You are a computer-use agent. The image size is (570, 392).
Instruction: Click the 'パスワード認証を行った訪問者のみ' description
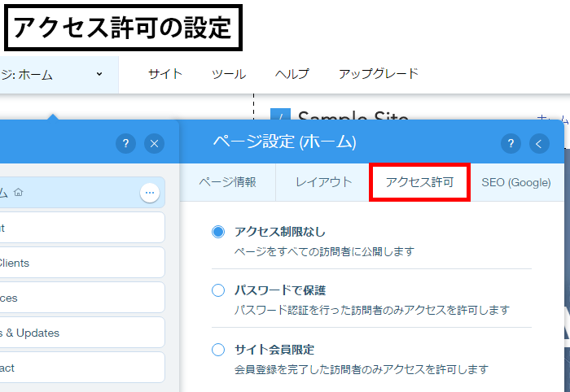(x=372, y=310)
